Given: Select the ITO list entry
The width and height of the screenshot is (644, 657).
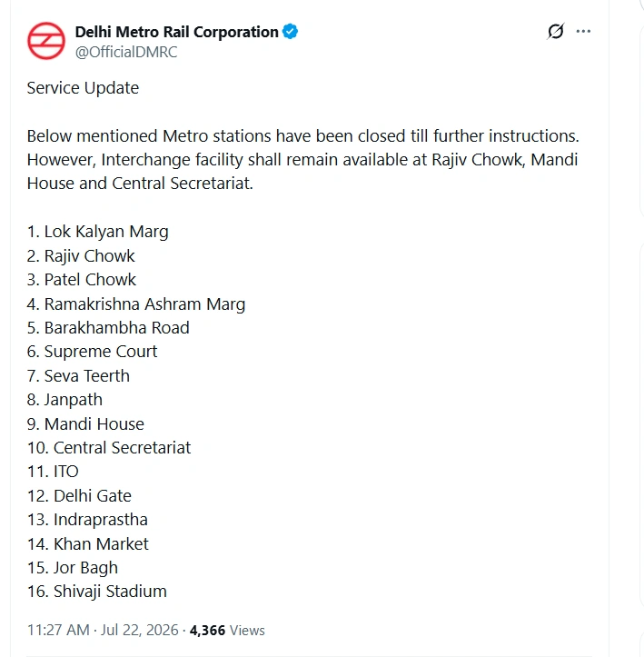Looking at the screenshot, I should (x=53, y=472).
